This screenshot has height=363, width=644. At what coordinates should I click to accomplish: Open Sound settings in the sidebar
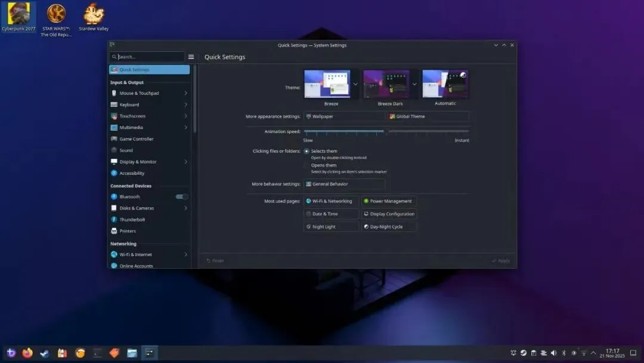pyautogui.click(x=150, y=150)
